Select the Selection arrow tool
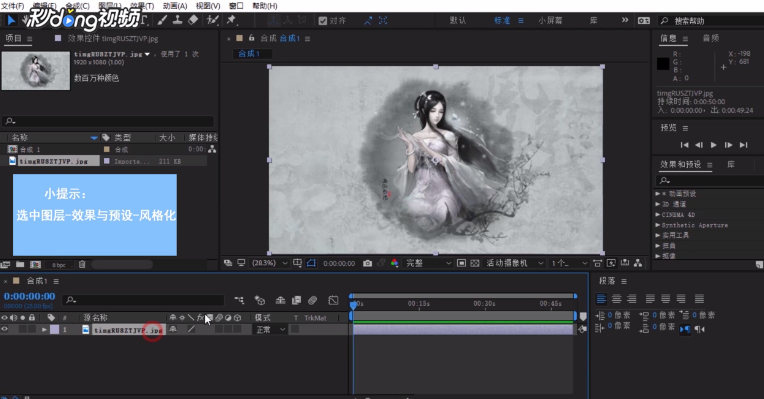The image size is (764, 399). [11, 20]
